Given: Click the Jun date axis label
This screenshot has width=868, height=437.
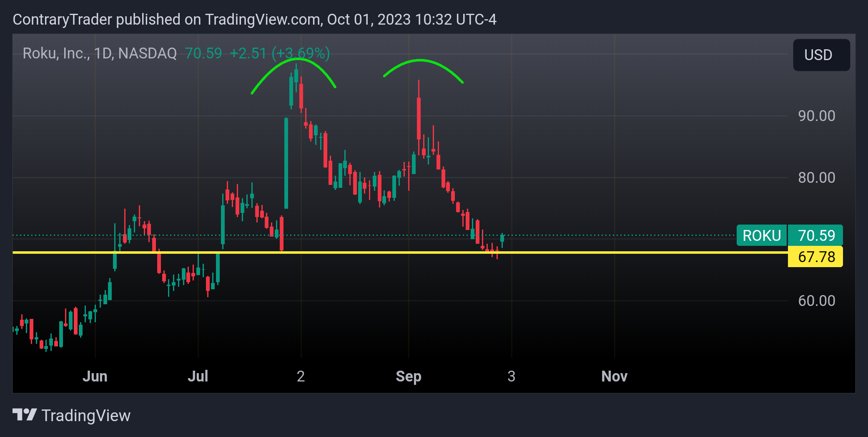Looking at the screenshot, I should coord(95,376).
